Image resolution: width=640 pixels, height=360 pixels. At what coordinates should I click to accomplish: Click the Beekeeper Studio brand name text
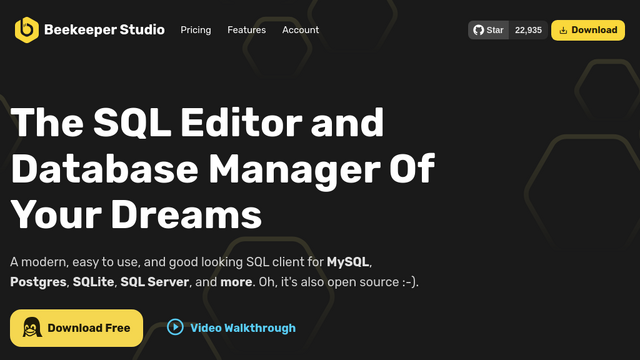tap(104, 30)
